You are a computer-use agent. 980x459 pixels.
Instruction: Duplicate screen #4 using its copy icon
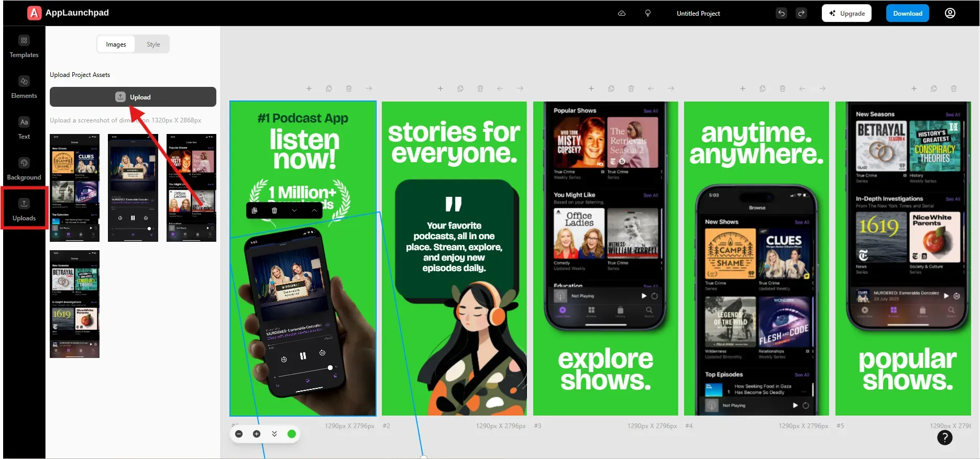pyautogui.click(x=763, y=88)
